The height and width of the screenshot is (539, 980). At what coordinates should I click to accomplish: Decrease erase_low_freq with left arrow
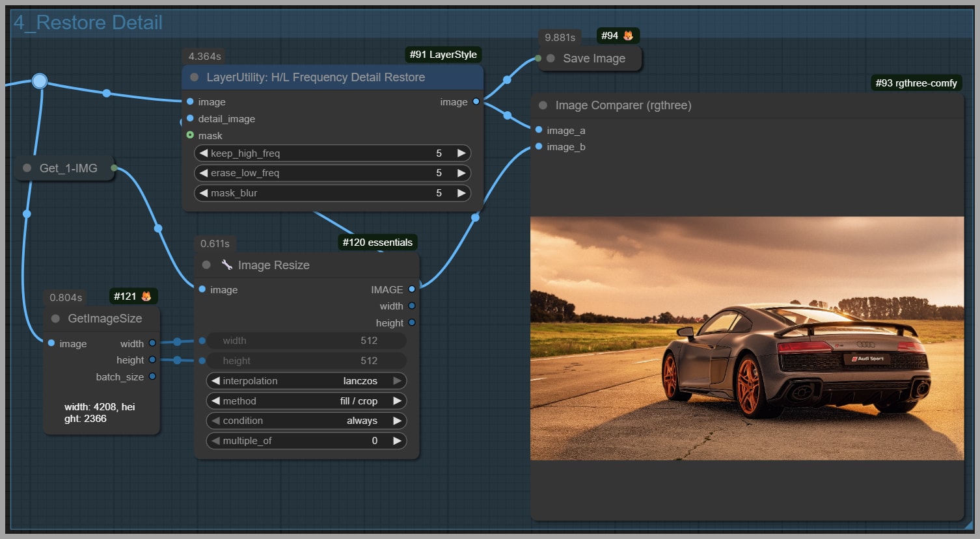coord(204,173)
